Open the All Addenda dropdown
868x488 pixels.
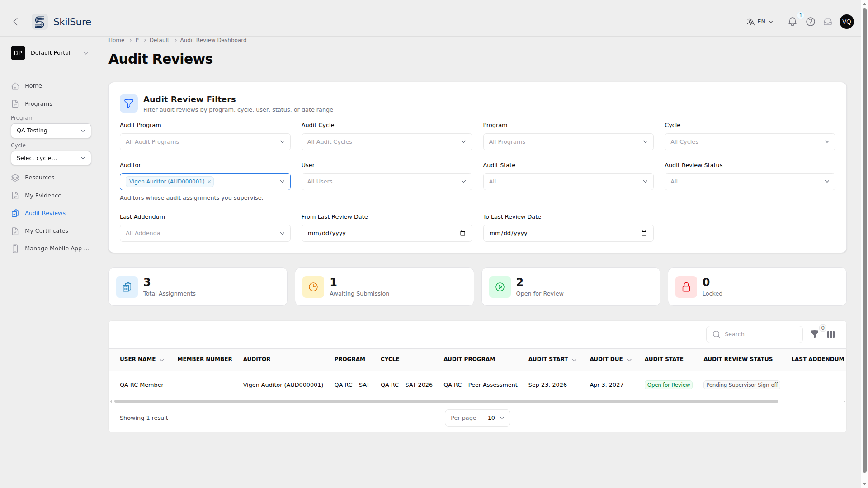[x=205, y=233]
